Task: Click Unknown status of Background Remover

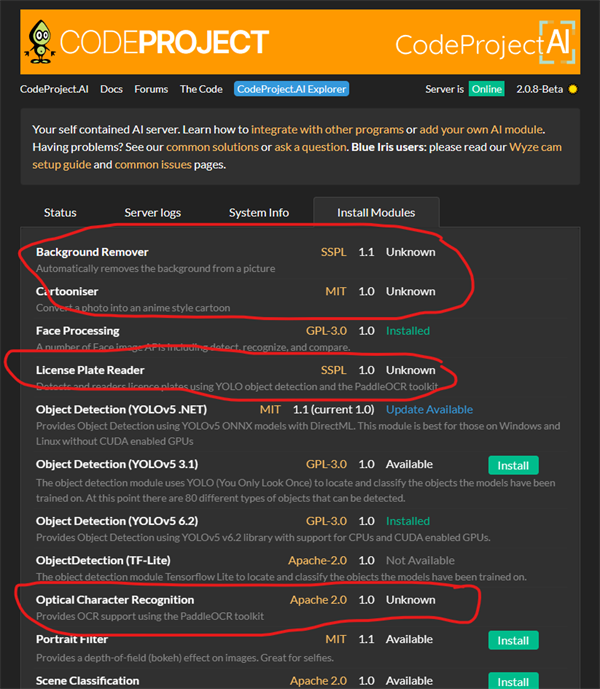Action: [411, 252]
